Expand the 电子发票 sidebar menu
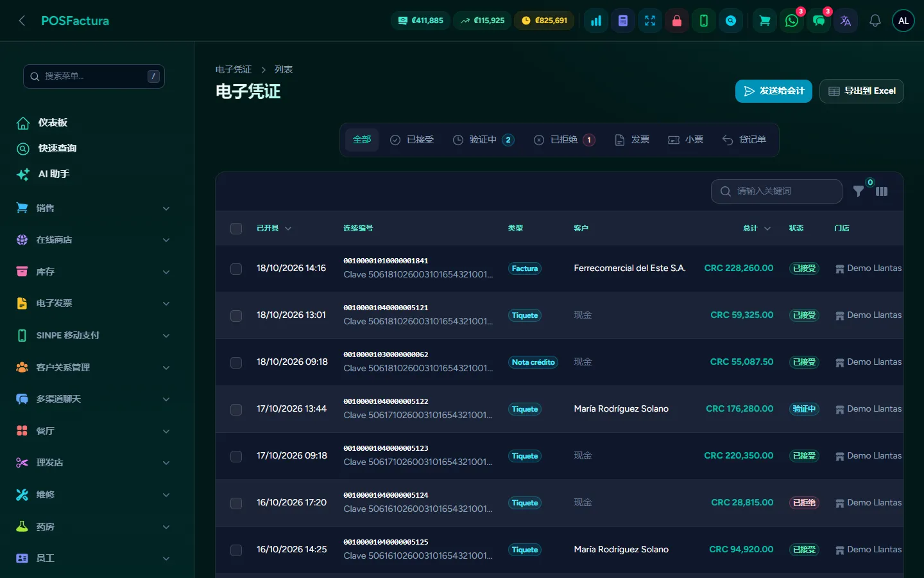Screen dimensions: 924x578 (94, 303)
